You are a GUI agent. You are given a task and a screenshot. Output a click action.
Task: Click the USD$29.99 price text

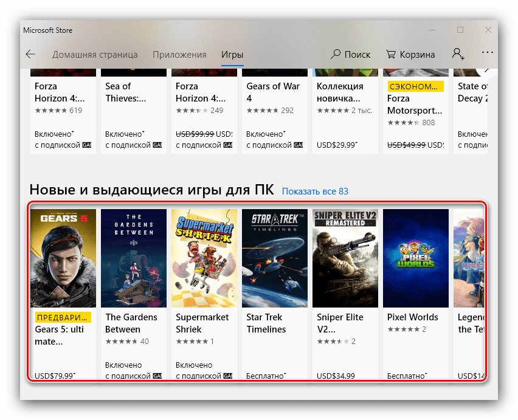(337, 145)
